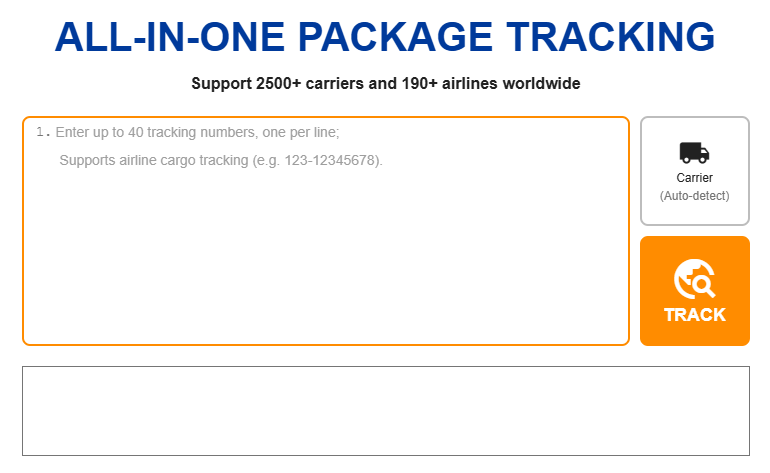The width and height of the screenshot is (770, 473).
Task: Click the word TRACKING in the title
Action: (x=610, y=37)
